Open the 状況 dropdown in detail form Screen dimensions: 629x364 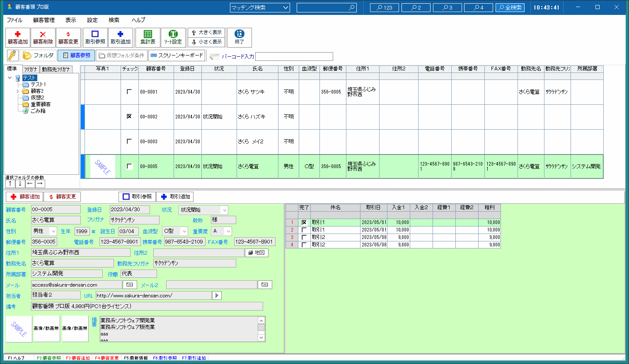click(224, 210)
